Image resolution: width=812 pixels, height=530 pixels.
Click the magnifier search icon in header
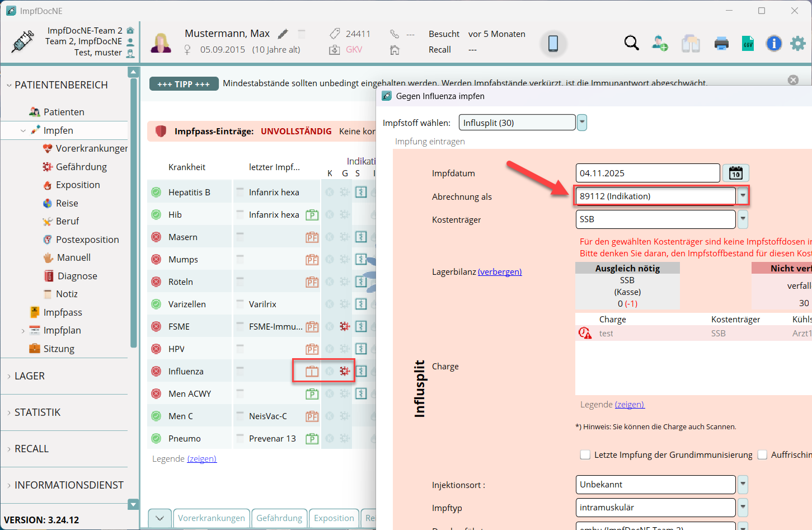631,43
